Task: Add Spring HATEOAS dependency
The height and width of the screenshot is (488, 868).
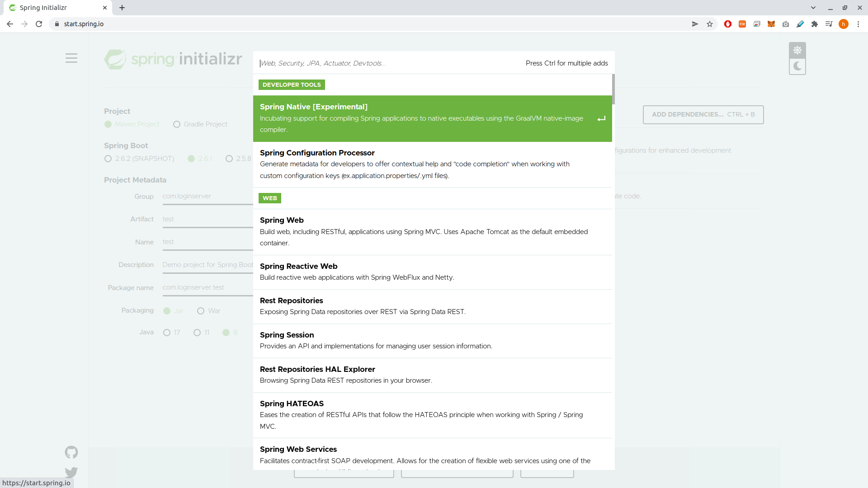Action: tap(433, 415)
